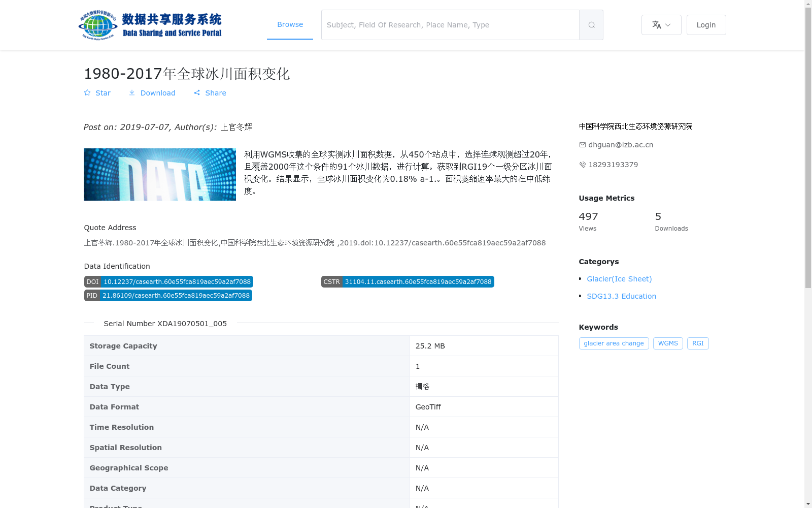Click the RGI keyword tag
Screen dimensions: 812x508
698,343
